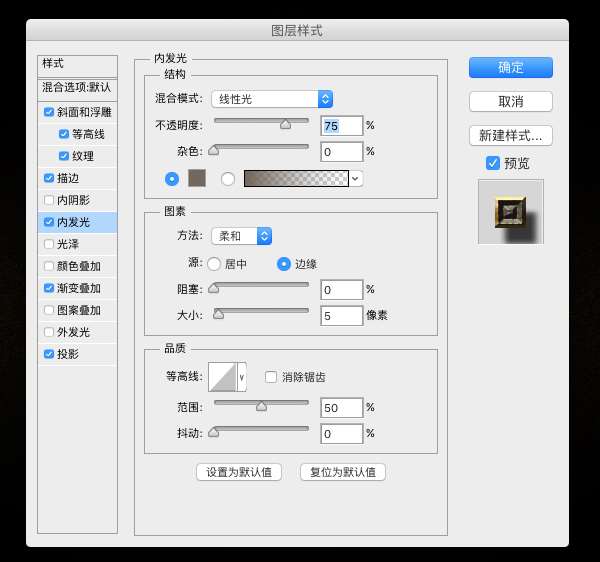
Task: Select 混合选项:默认 item
Action: pyautogui.click(x=77, y=88)
